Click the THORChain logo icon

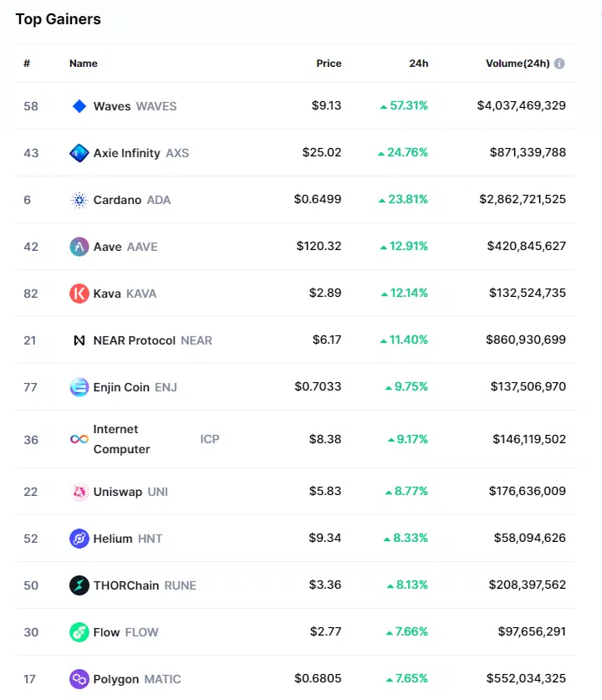pyautogui.click(x=79, y=585)
